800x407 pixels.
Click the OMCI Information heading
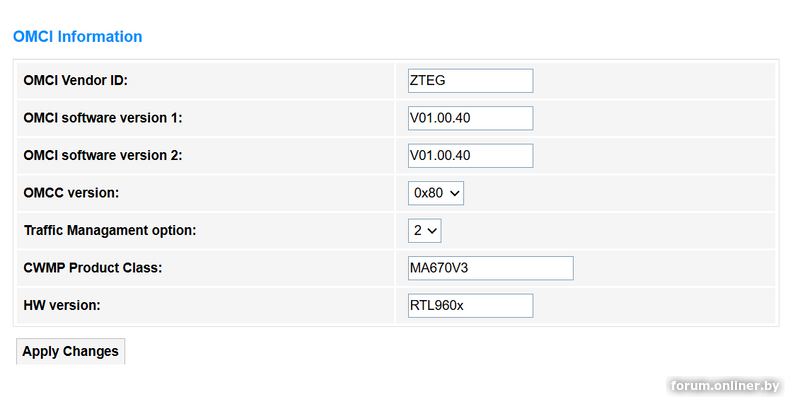click(77, 37)
